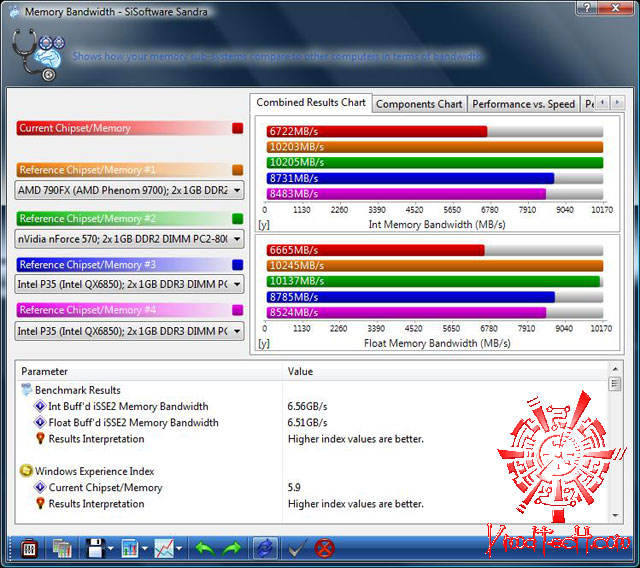This screenshot has height=568, width=640.
Task: Click results list scrollbar down arrow
Action: 615,516
